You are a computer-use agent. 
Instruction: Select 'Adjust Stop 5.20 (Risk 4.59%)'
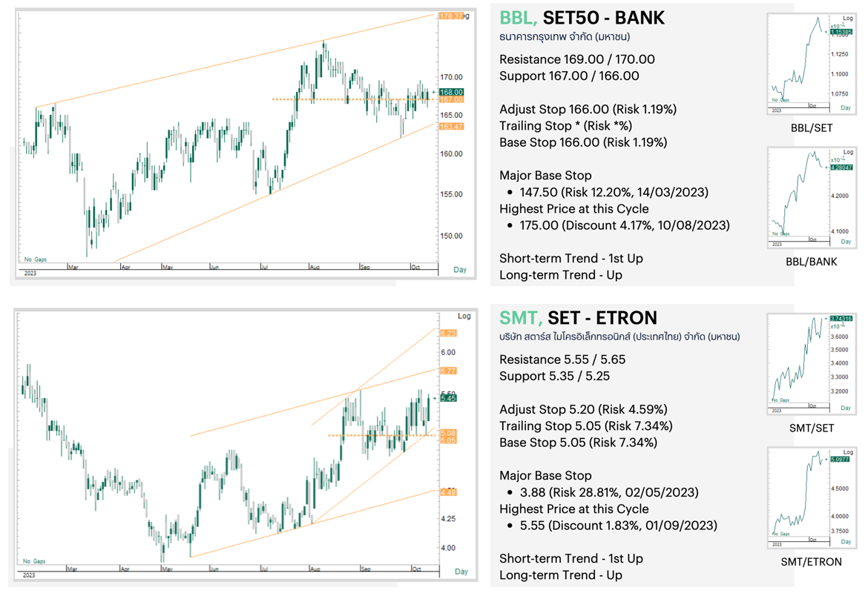[583, 409]
